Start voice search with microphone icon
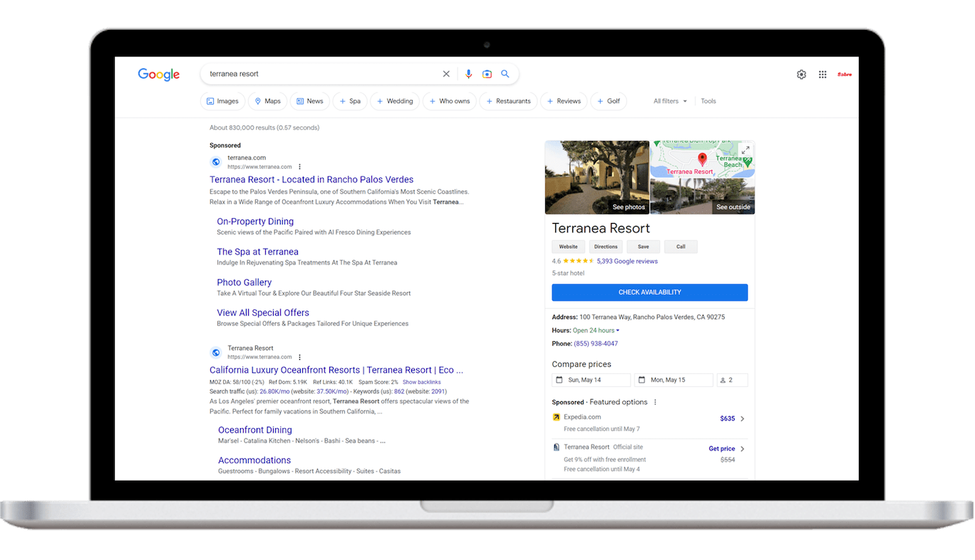 (x=469, y=74)
